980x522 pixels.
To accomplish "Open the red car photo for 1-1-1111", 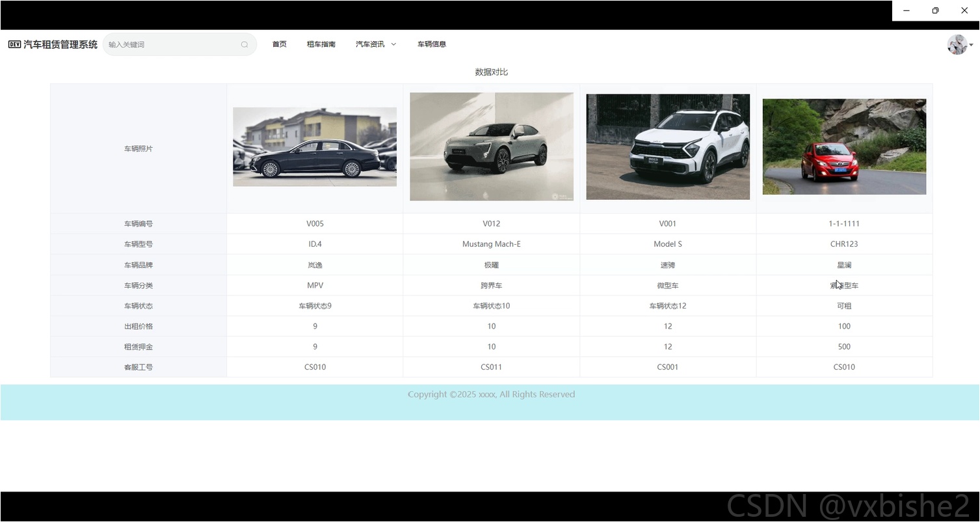I will tap(844, 147).
